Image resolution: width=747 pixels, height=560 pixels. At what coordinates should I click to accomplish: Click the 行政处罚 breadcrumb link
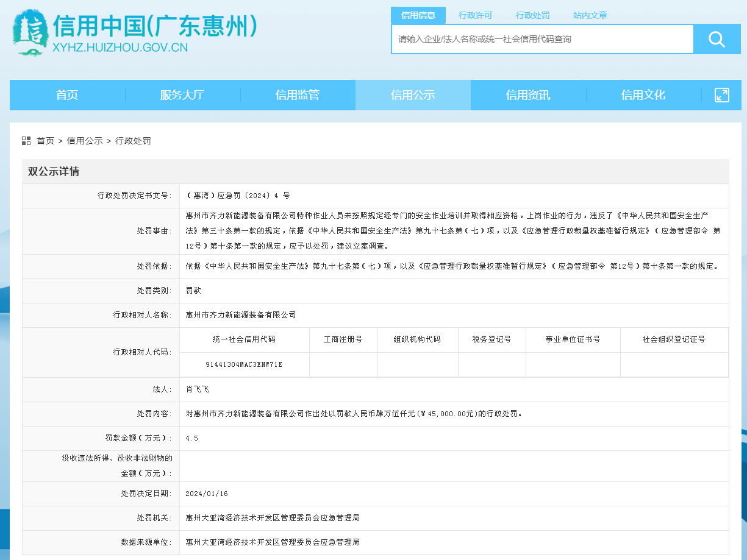pos(133,141)
